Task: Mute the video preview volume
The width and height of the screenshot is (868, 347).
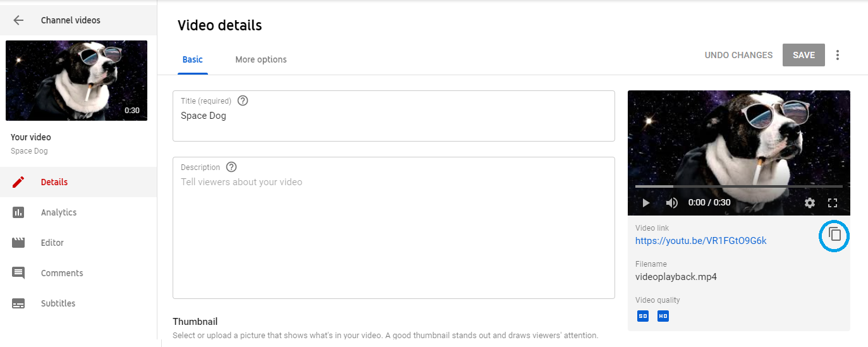Action: [x=672, y=203]
